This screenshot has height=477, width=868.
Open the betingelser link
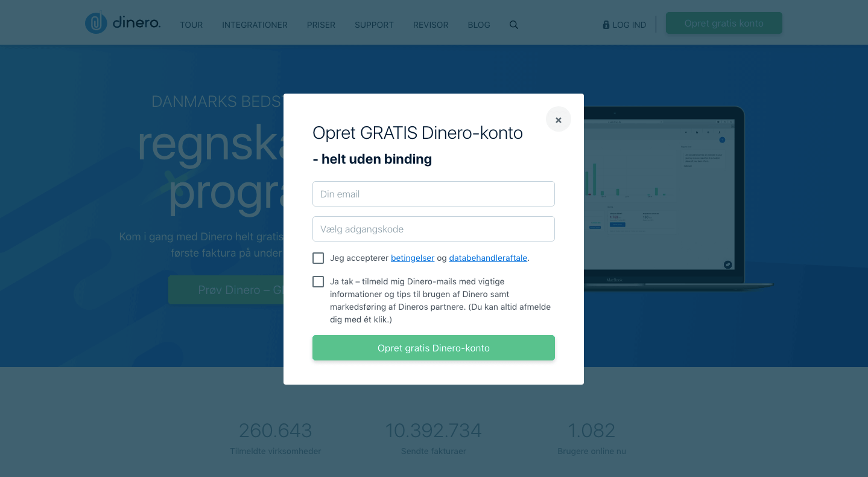(x=413, y=258)
